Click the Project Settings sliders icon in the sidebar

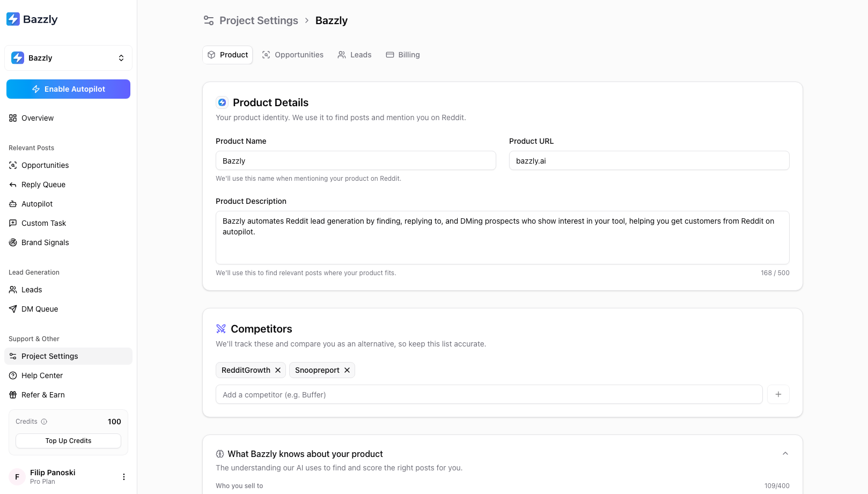[x=13, y=356]
